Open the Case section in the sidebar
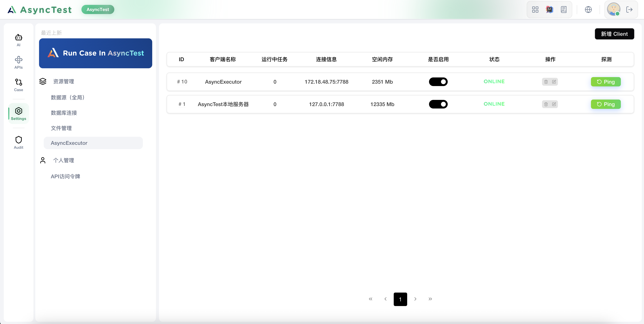 coord(18,85)
